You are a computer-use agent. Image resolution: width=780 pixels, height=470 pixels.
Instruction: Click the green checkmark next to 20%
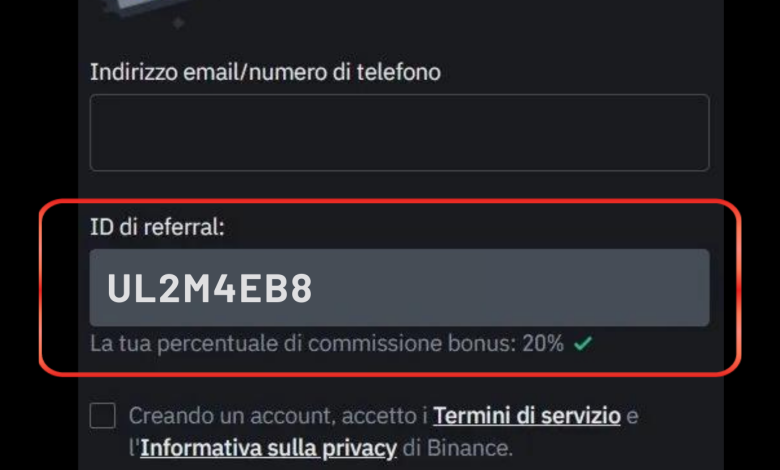(583, 343)
